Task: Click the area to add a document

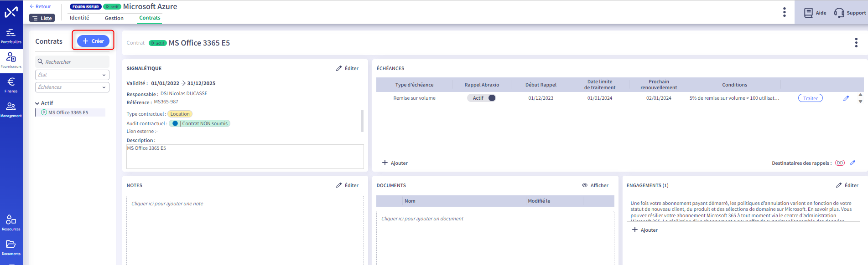Action: 495,237
